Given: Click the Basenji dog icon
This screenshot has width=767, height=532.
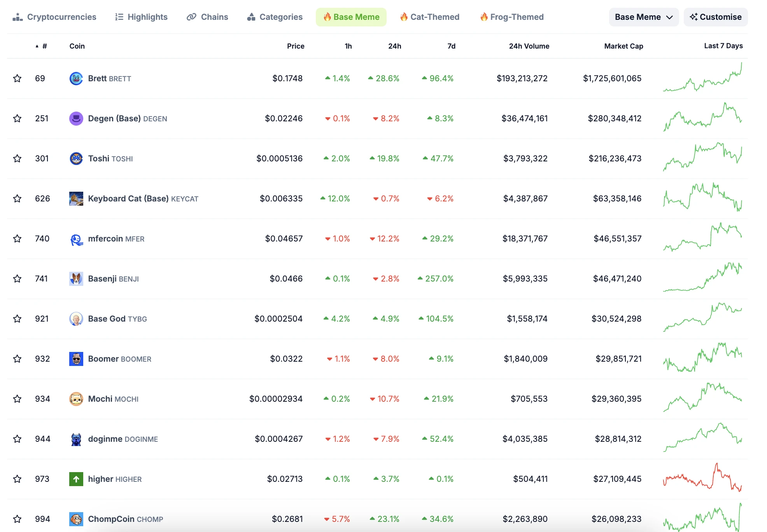Looking at the screenshot, I should [76, 279].
